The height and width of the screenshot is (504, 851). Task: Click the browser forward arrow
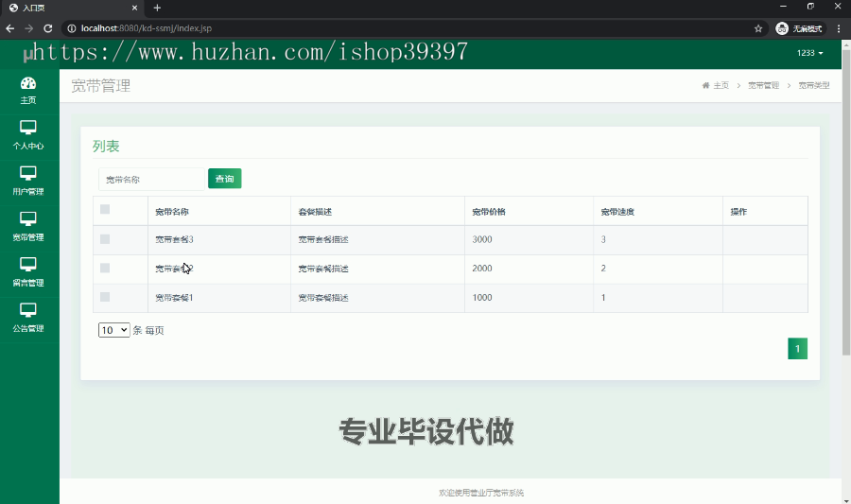pos(28,28)
